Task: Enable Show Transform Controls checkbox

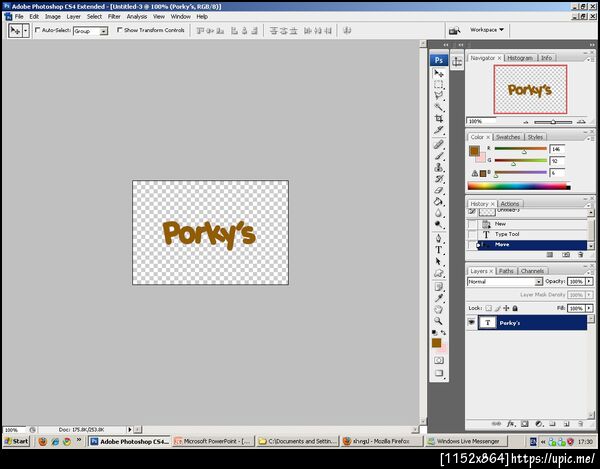Action: 119,30
